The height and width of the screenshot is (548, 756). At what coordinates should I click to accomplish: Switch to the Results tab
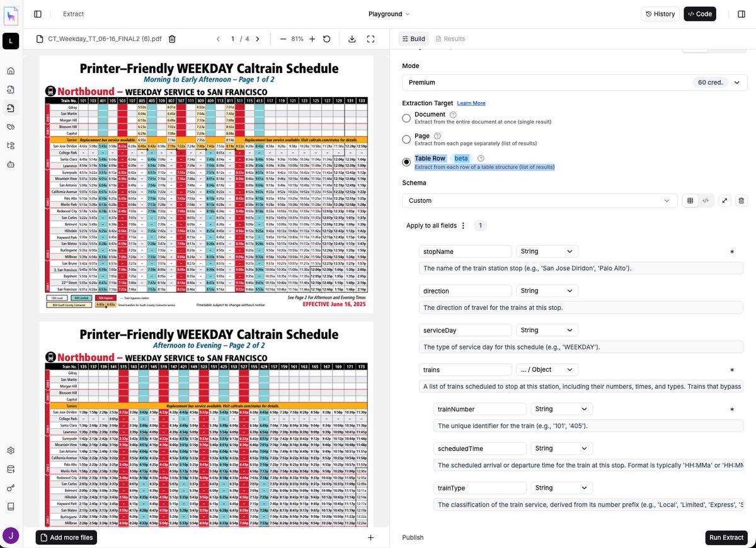(x=450, y=38)
